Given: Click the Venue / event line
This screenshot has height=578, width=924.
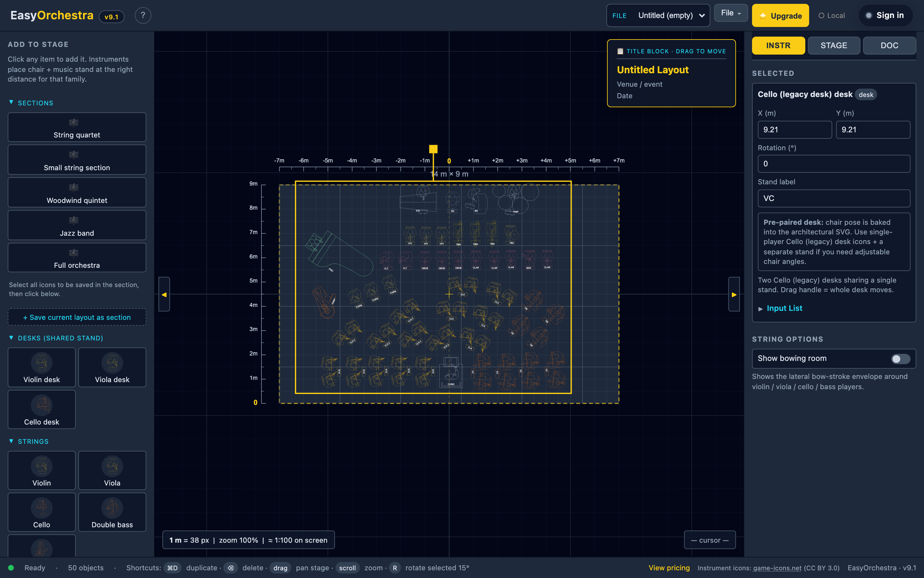Looking at the screenshot, I should [x=639, y=84].
